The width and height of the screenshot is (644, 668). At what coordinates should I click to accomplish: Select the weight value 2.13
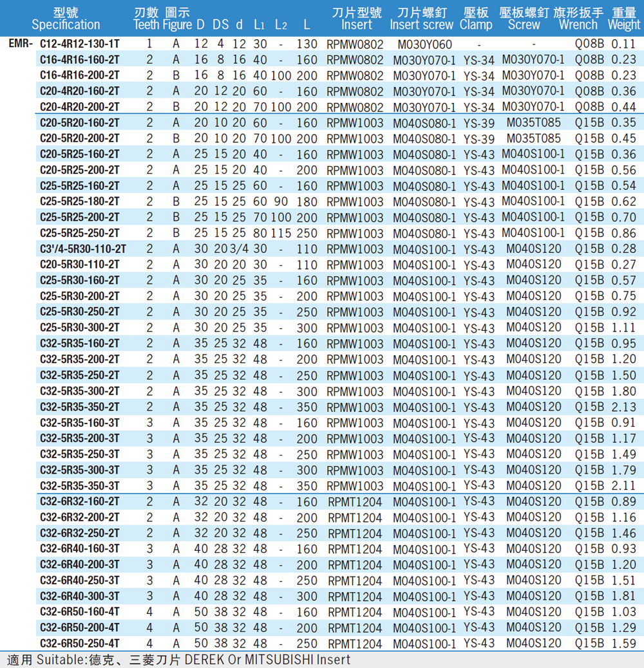pos(623,407)
